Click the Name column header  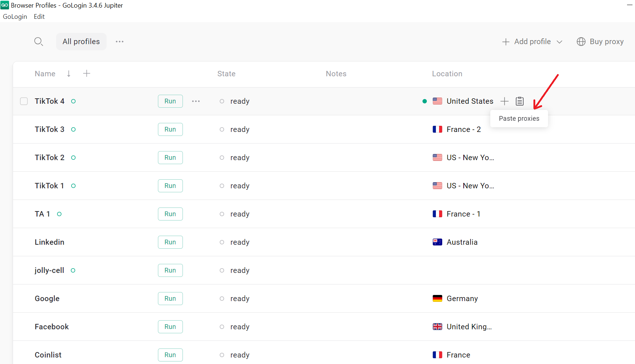tap(45, 74)
